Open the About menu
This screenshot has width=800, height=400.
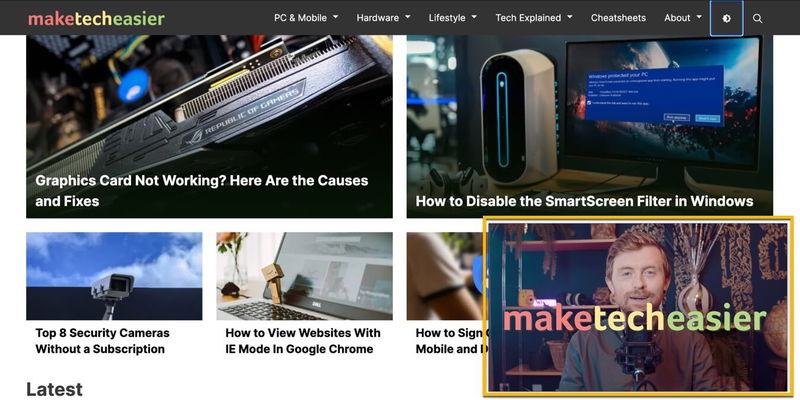683,18
